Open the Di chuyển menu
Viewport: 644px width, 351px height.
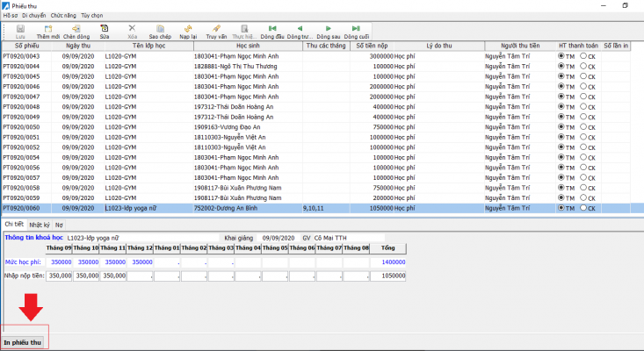[34, 16]
